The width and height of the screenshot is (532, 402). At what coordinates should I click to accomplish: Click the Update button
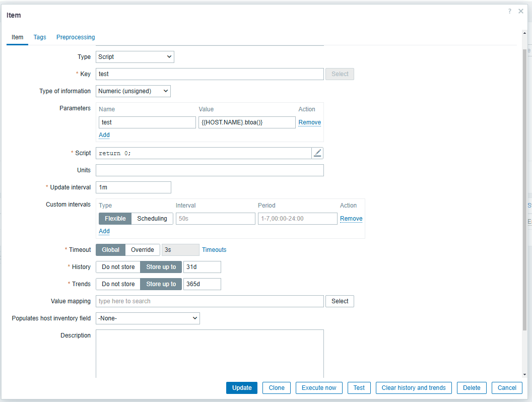pos(242,388)
